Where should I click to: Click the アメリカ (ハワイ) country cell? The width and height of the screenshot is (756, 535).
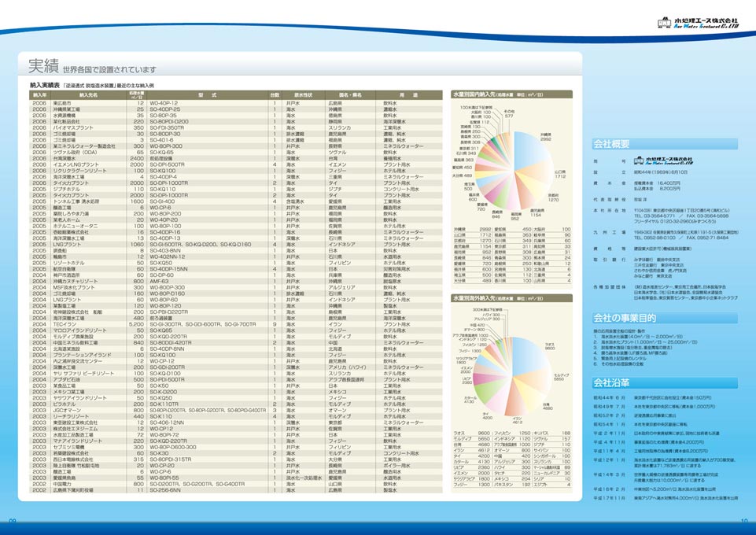coord(347,367)
